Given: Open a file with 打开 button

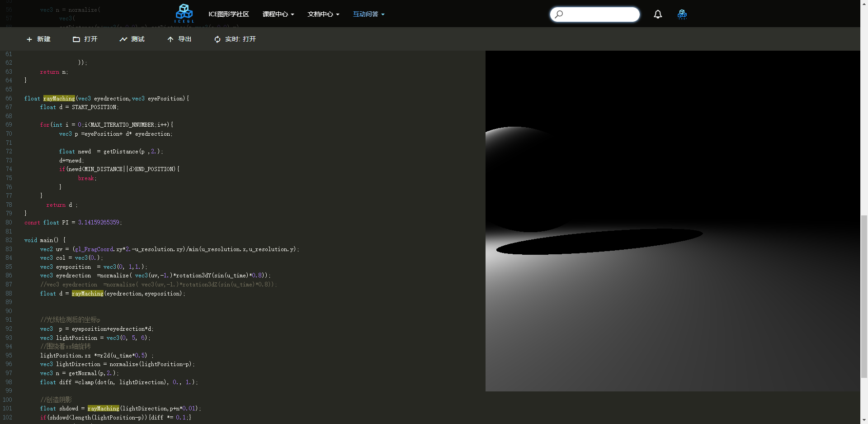Looking at the screenshot, I should pos(85,39).
